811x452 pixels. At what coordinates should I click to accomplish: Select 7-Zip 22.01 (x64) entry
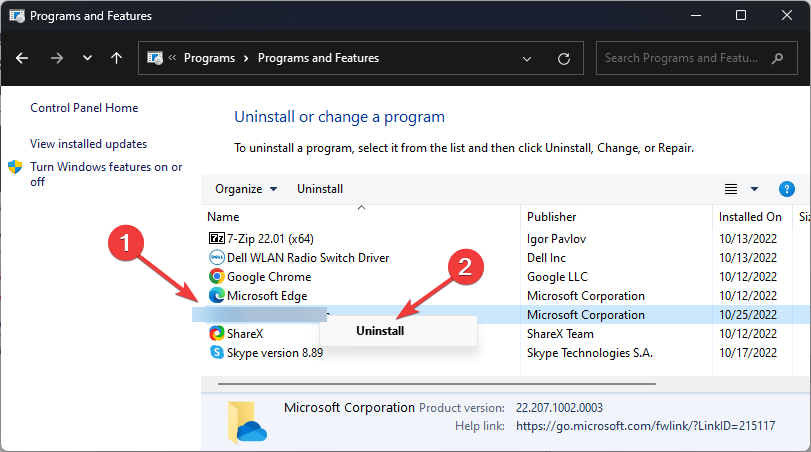270,238
